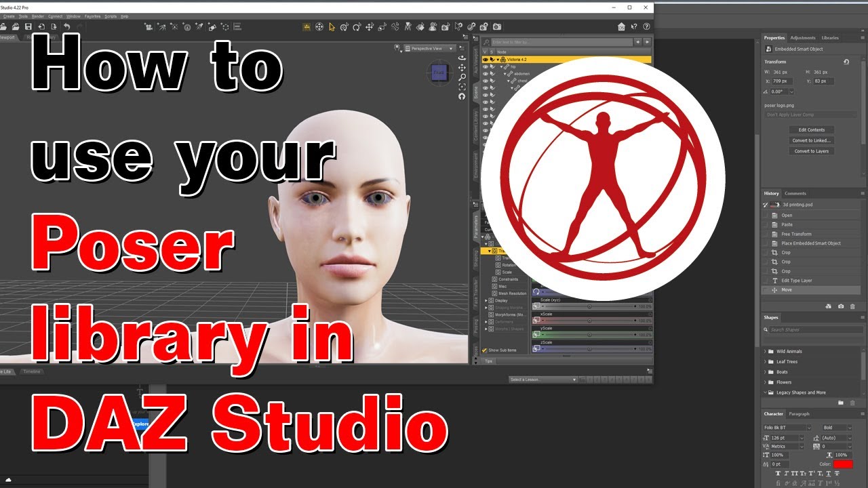Adjust the yScale slider

click(x=589, y=335)
